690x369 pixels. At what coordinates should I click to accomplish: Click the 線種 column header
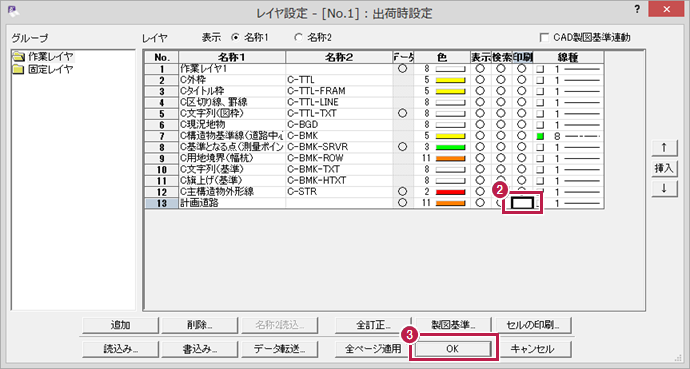coord(568,57)
